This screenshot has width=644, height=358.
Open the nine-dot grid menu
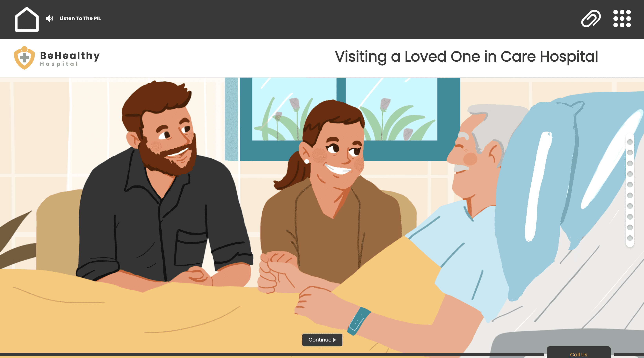622,18
